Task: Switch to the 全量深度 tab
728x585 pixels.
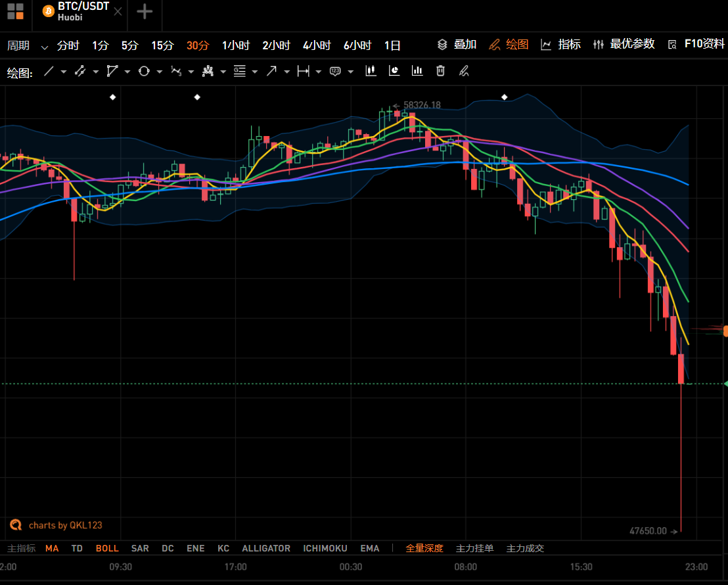Action: pyautogui.click(x=424, y=548)
